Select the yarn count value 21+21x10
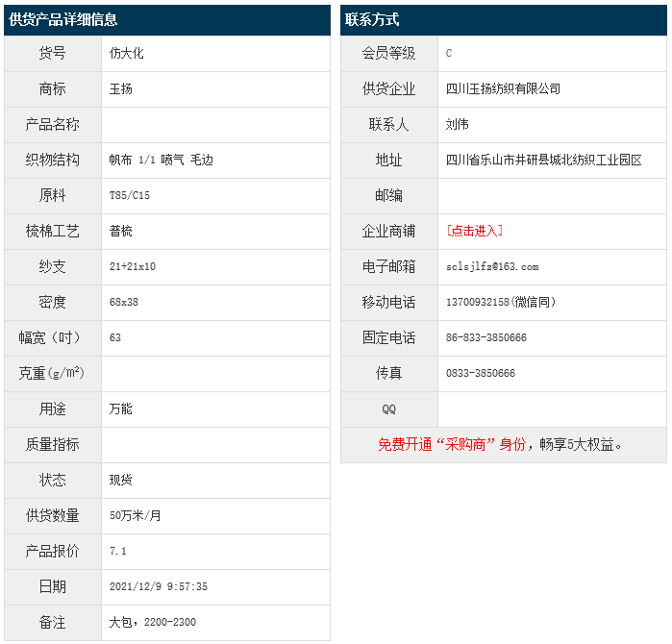This screenshot has height=644, width=672. tap(133, 266)
